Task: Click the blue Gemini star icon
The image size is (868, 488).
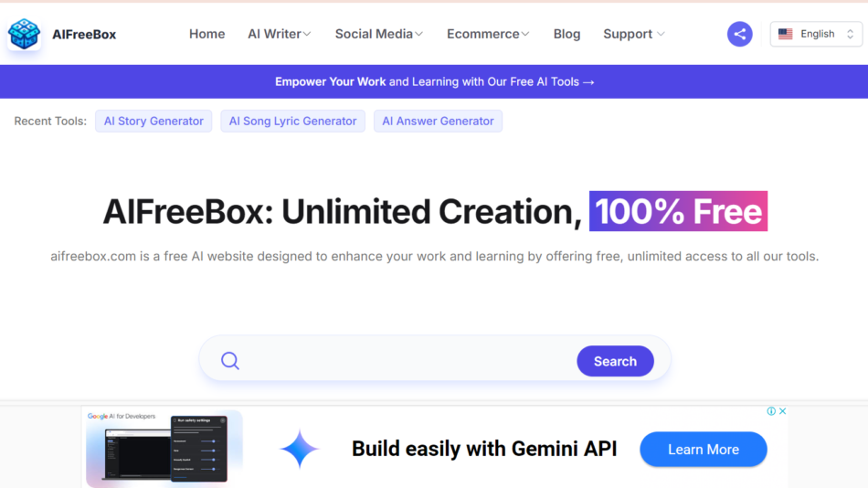Action: click(x=299, y=449)
